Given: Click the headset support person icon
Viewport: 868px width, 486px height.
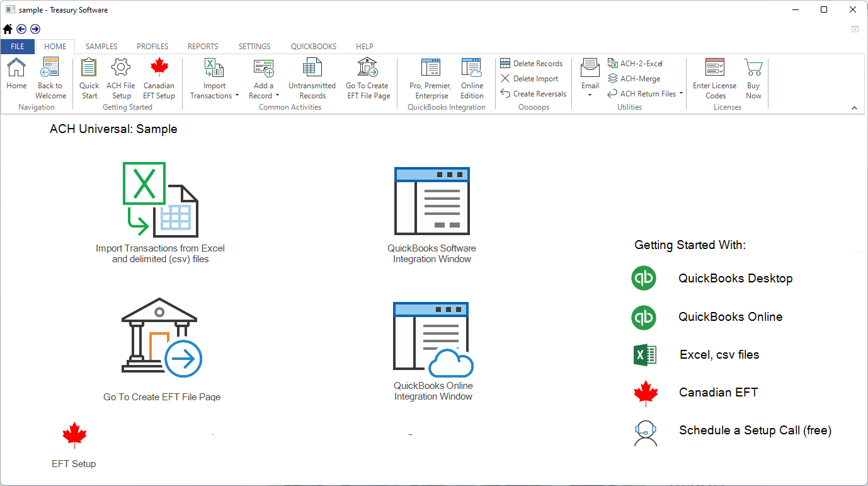Looking at the screenshot, I should pos(645,432).
